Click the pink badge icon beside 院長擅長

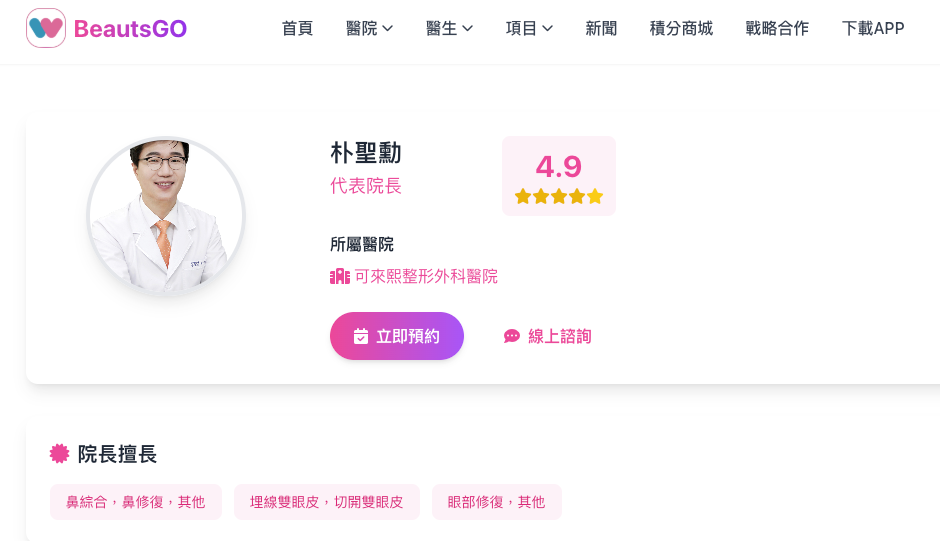coord(59,454)
